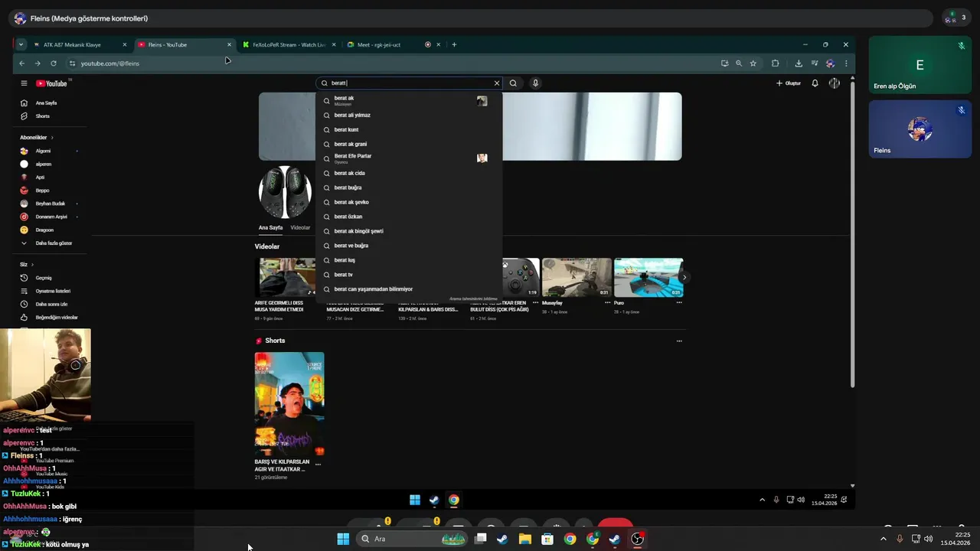Image resolution: width=980 pixels, height=551 pixels.
Task: Open Chrome three-dot menu
Action: coord(846,64)
